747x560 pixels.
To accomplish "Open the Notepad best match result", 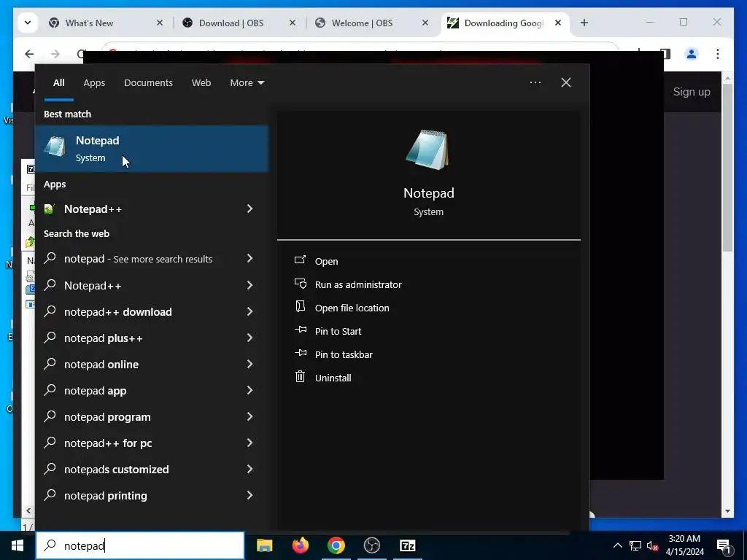I will pyautogui.click(x=152, y=149).
